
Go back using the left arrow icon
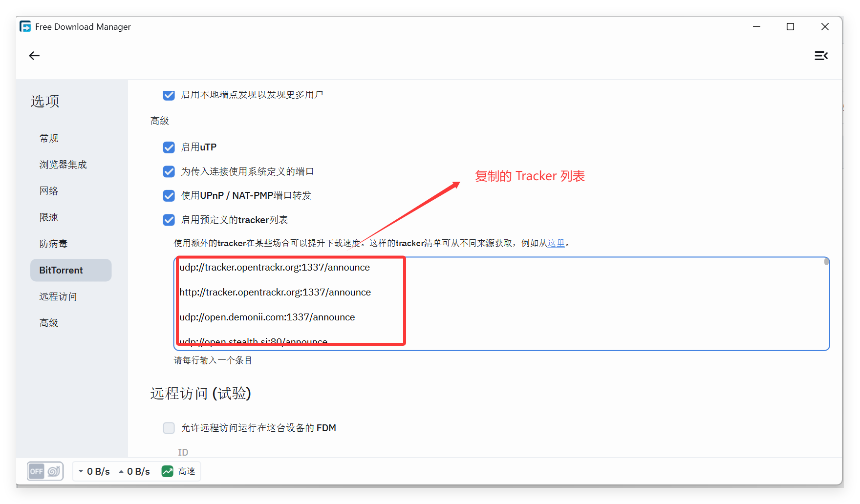click(x=34, y=56)
